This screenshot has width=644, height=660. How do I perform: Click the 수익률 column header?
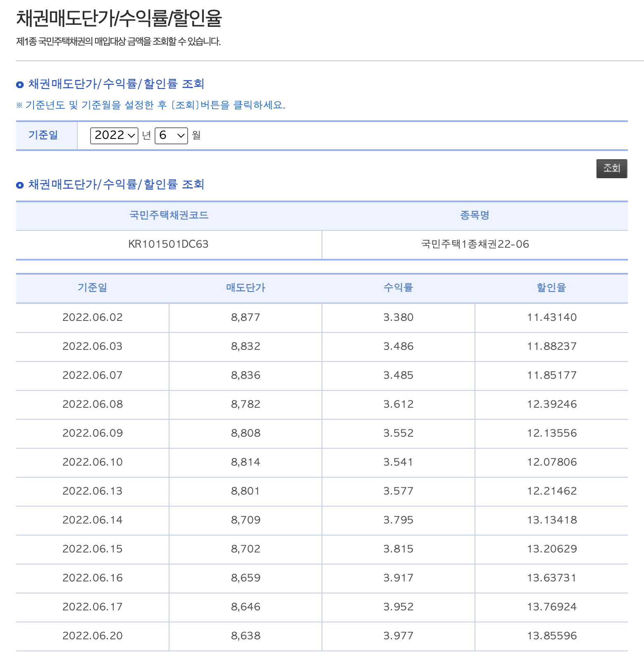(x=398, y=288)
